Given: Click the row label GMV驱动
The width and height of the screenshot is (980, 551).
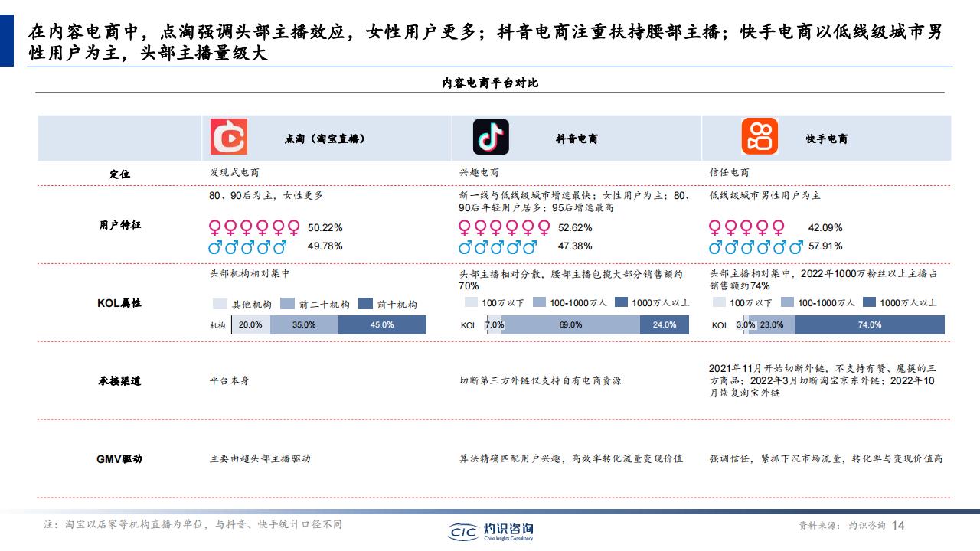Looking at the screenshot, I should (119, 459).
